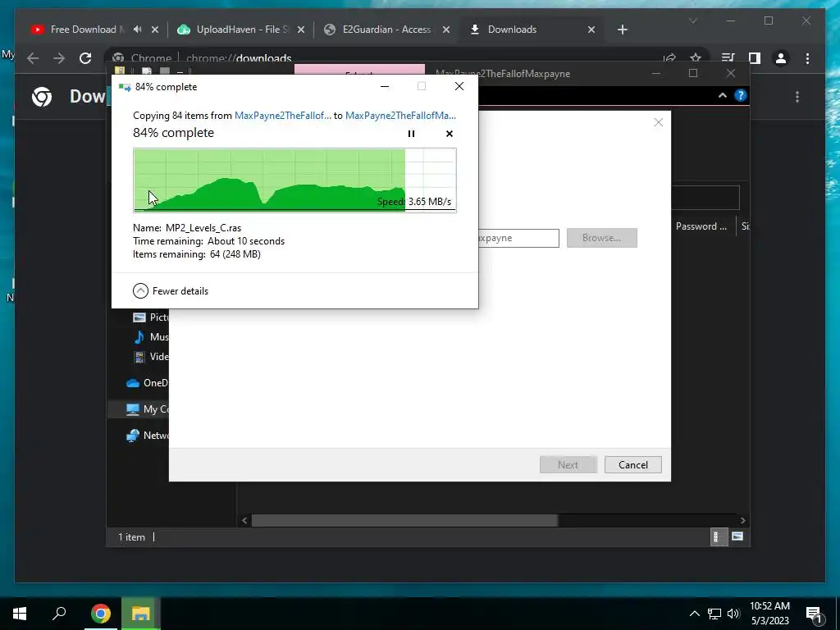Go back in Chrome
Image resolution: width=840 pixels, height=630 pixels.
pos(33,58)
